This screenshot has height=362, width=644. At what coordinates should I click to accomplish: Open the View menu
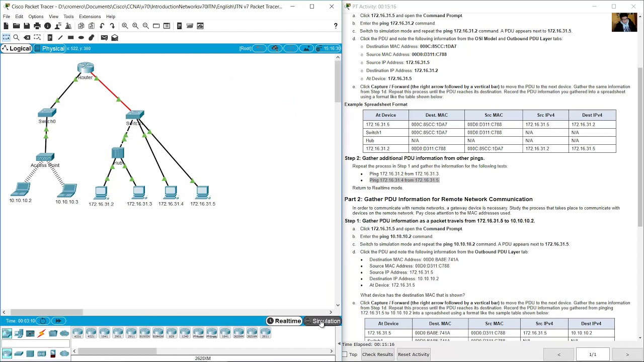[53, 17]
